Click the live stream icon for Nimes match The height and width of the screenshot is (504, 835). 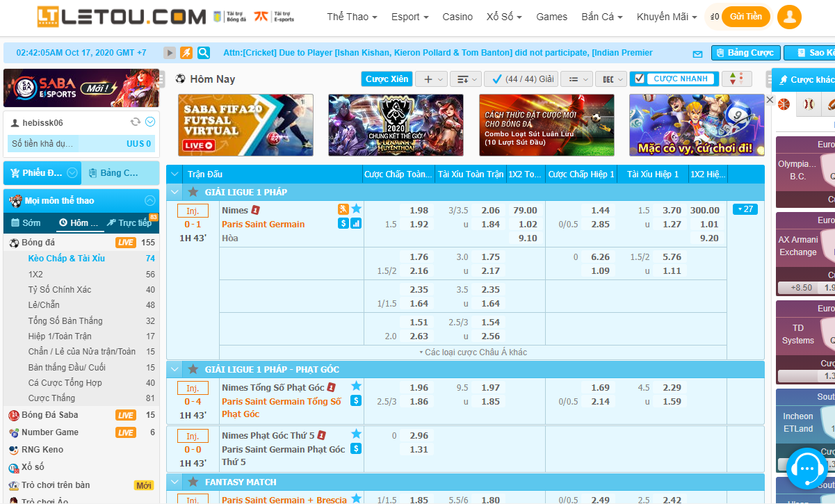coord(343,209)
